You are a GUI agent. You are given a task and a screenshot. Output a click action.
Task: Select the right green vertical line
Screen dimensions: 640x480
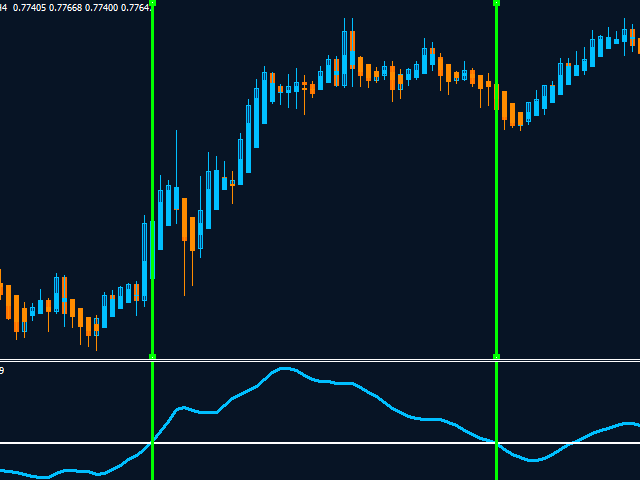pyautogui.click(x=496, y=240)
